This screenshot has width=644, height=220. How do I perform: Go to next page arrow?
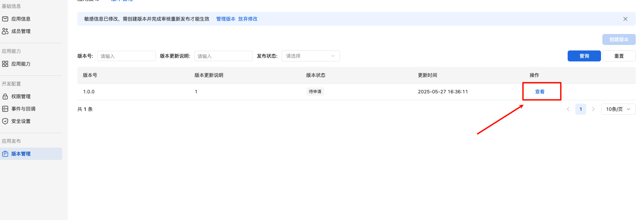click(593, 109)
